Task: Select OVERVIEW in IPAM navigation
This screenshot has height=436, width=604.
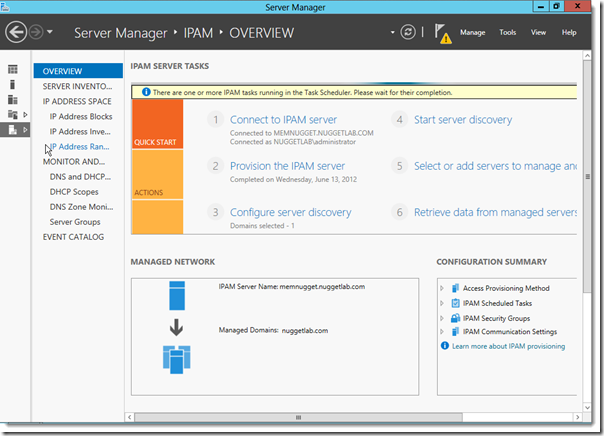Action: [78, 71]
